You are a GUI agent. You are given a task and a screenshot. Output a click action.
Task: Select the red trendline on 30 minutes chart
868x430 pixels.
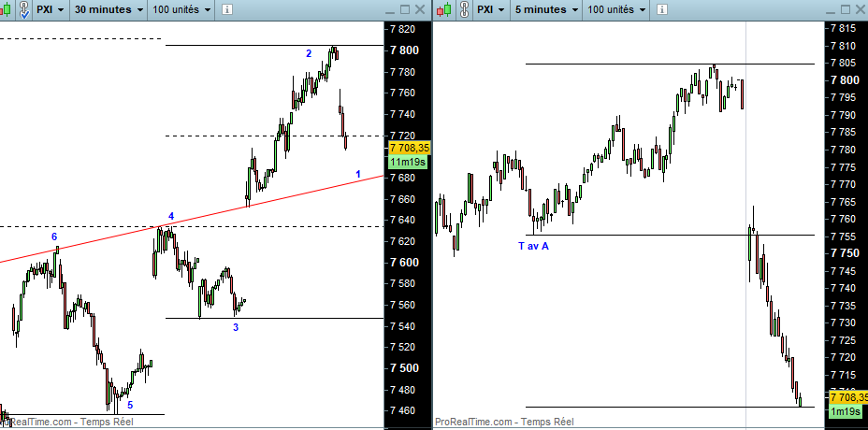(192, 220)
